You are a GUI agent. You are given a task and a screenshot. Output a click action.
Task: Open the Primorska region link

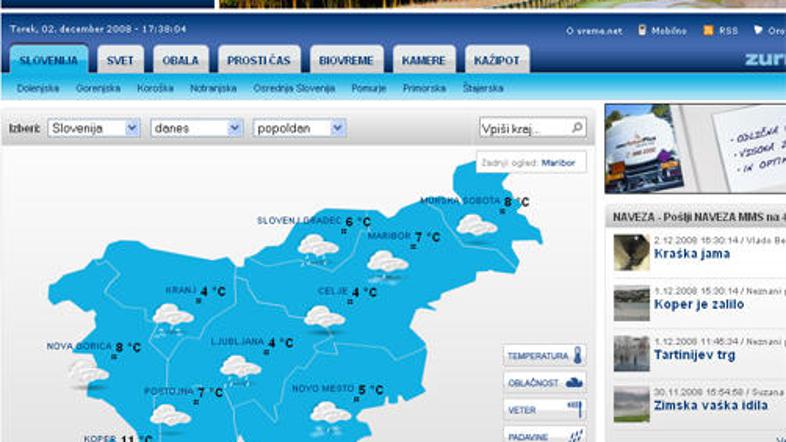tap(425, 88)
